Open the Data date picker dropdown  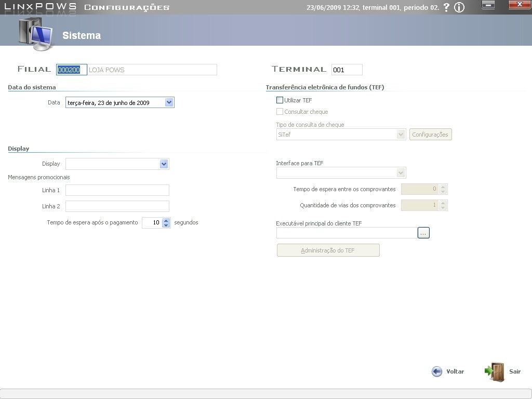(169, 102)
